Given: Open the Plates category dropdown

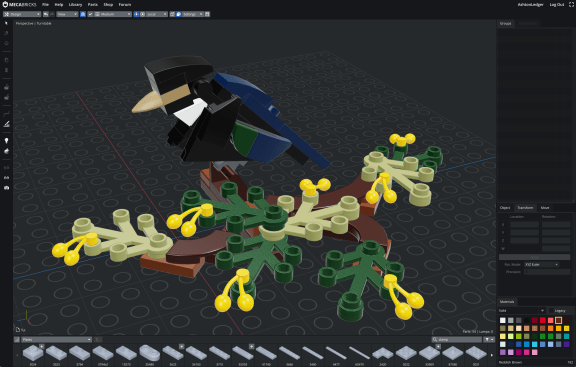Looking at the screenshot, I should 56,339.
